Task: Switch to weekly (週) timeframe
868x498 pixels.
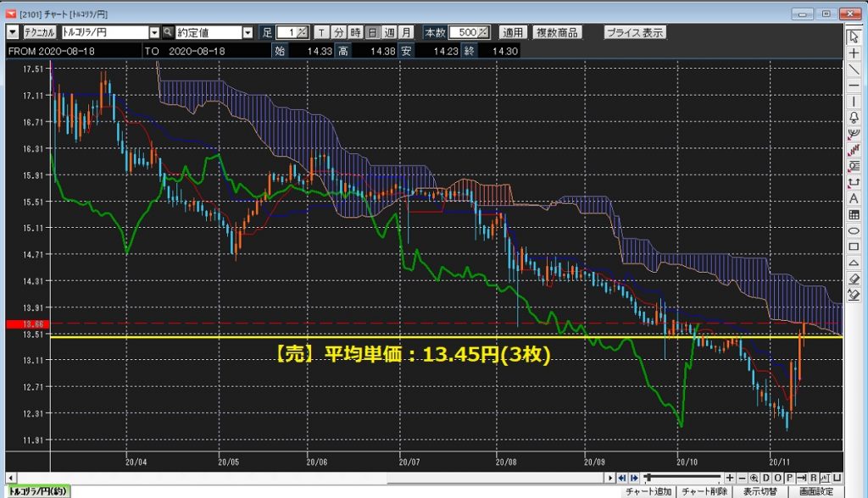Action: point(389,32)
